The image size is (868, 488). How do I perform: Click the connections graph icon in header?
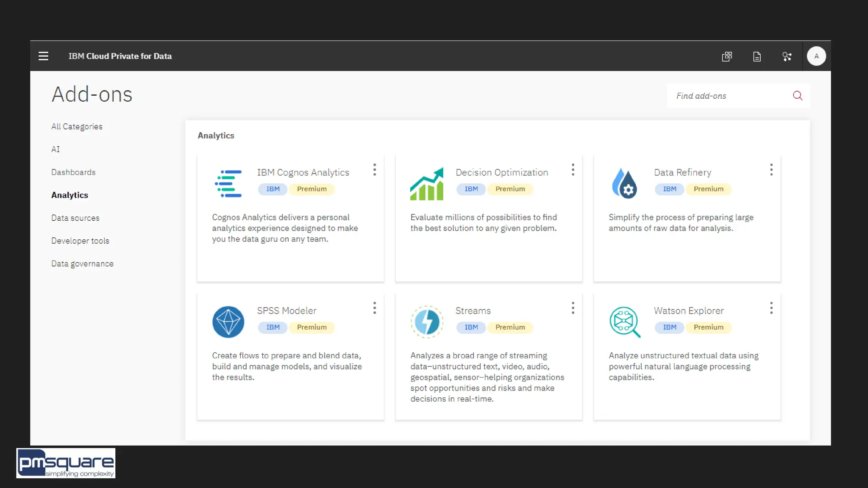[787, 56]
